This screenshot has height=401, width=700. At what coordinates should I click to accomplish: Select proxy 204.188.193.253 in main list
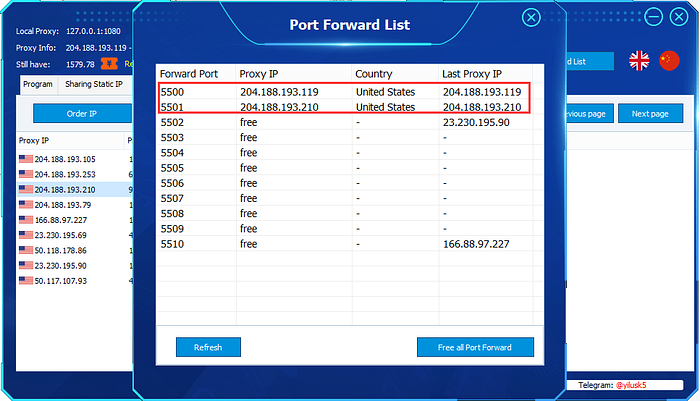75,174
